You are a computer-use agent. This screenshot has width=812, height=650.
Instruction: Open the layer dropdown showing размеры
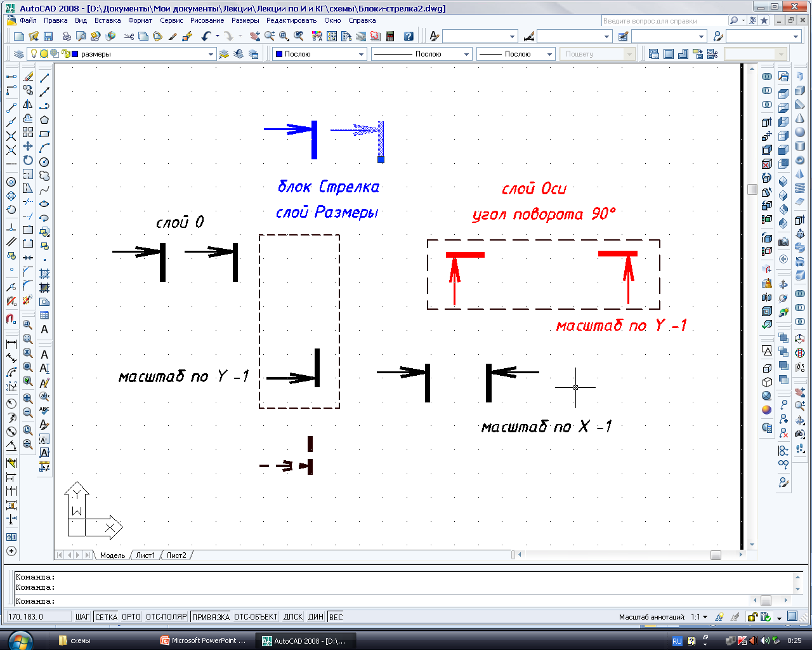(x=122, y=54)
